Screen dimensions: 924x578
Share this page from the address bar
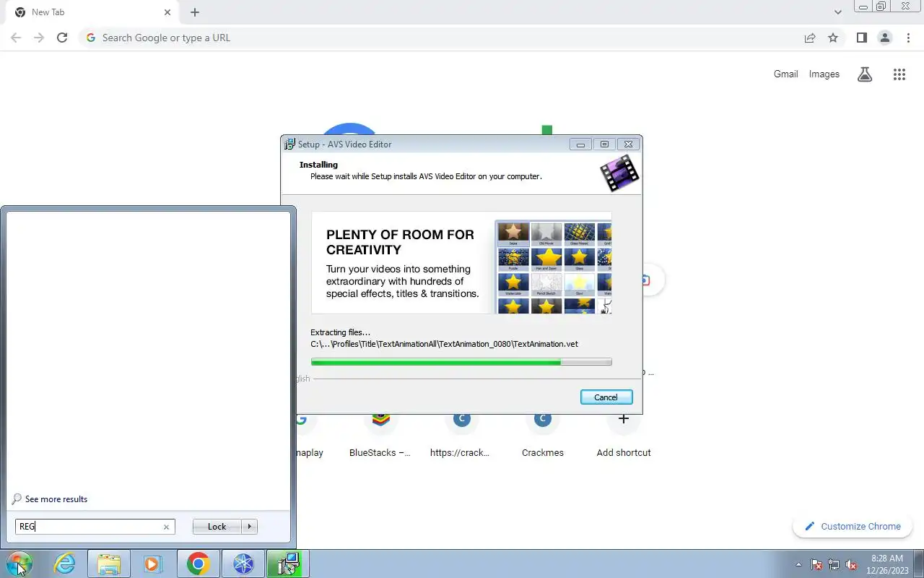[x=810, y=38]
